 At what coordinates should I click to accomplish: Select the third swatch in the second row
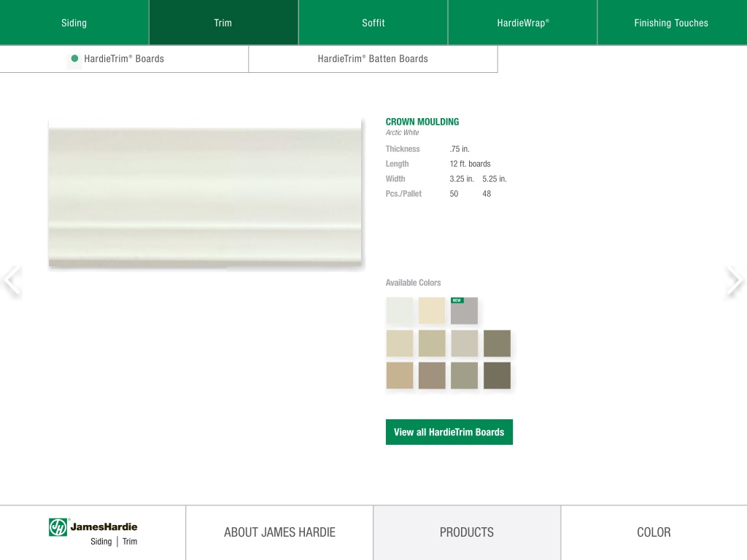click(465, 343)
